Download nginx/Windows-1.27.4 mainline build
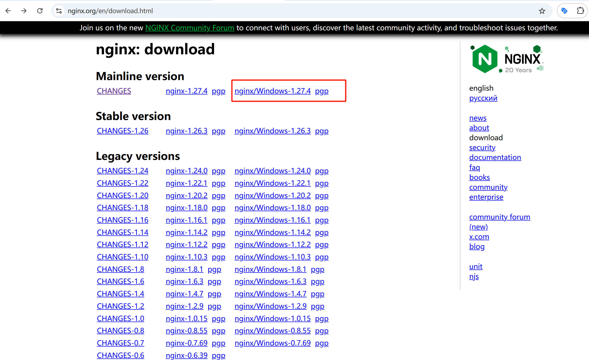Image resolution: width=589 pixels, height=364 pixels. coord(272,91)
